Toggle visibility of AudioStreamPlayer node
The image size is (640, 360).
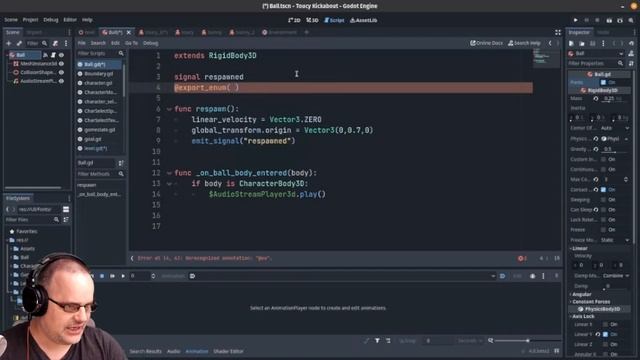[x=61, y=81]
